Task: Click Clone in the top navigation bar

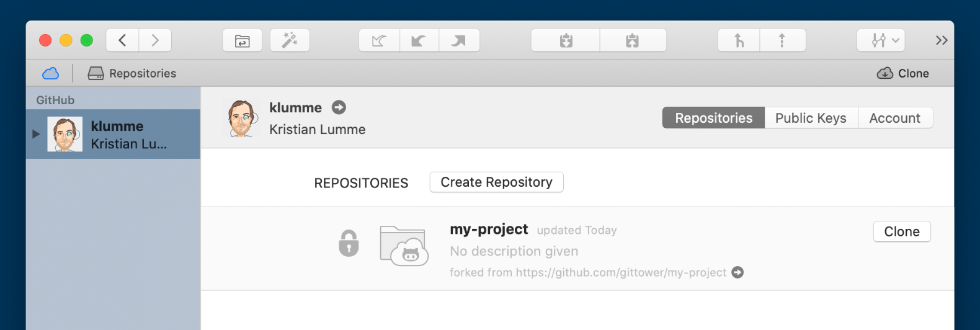Action: [903, 73]
